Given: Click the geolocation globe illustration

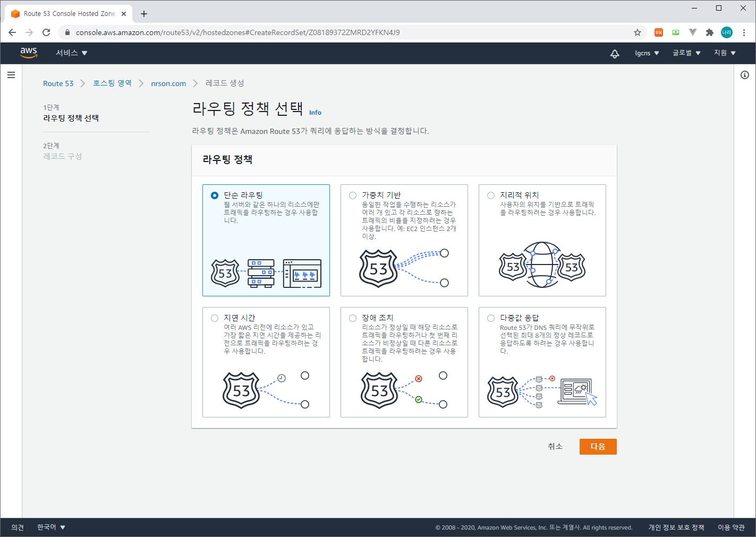Looking at the screenshot, I should click(x=542, y=265).
